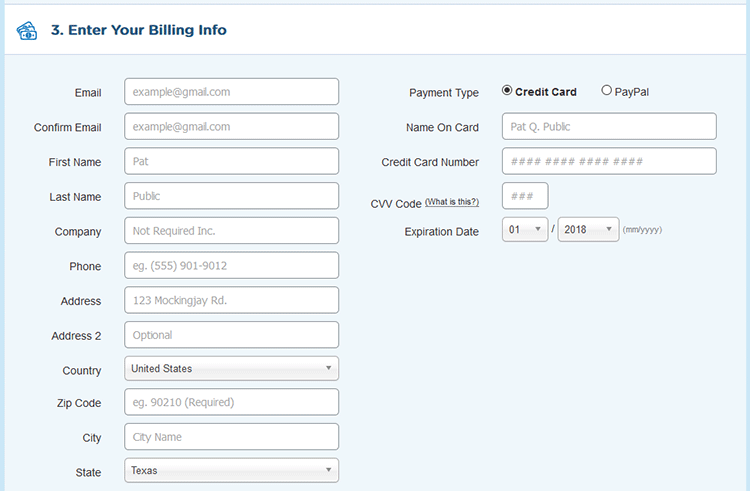Click the billing info money icon
Viewport: 750px width, 491px height.
coord(27,31)
